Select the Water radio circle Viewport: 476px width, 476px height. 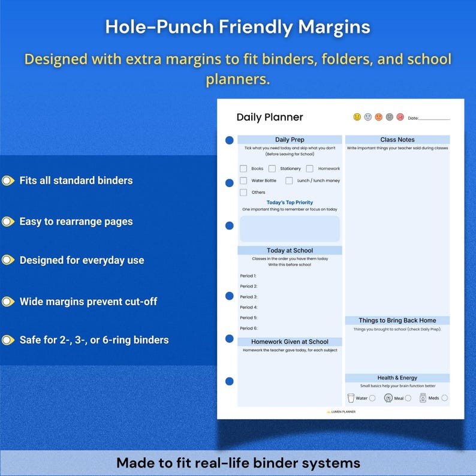pos(372,398)
